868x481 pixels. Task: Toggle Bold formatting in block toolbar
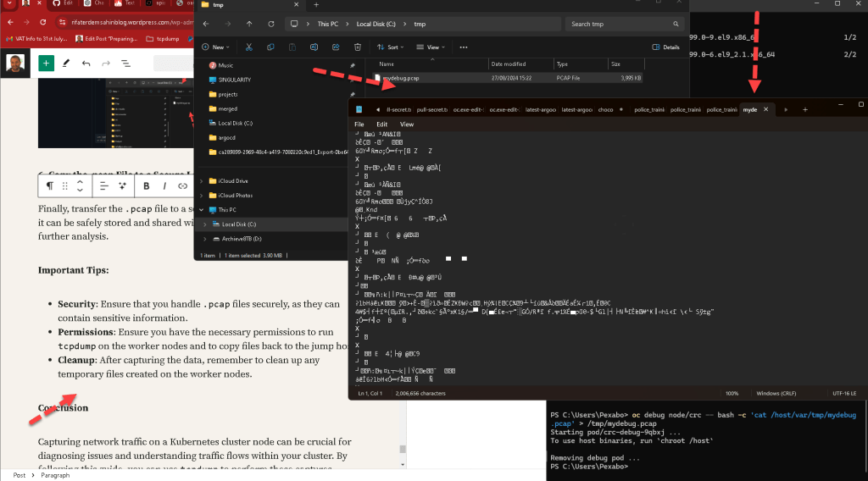(x=146, y=186)
